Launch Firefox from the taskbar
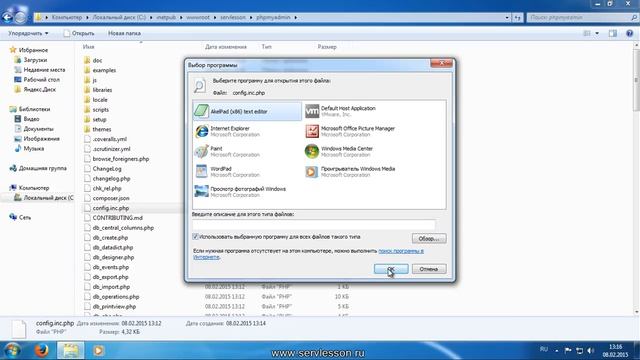This screenshot has height=360, width=640. [41, 350]
